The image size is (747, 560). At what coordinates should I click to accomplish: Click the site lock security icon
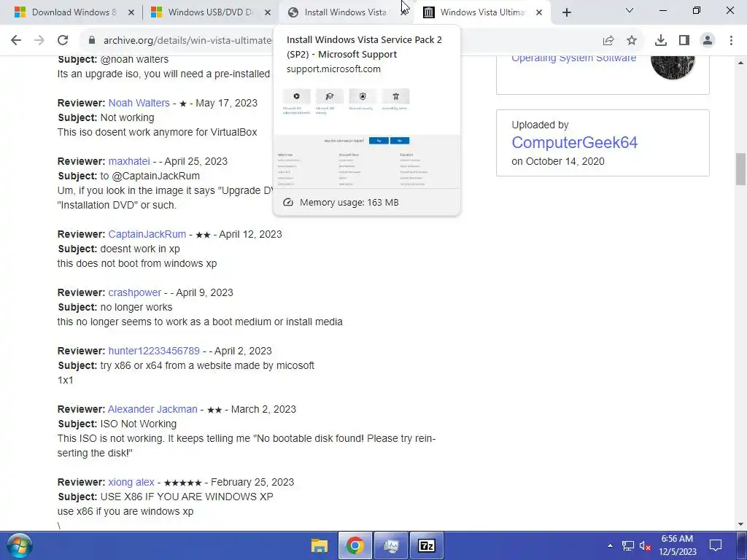tap(92, 41)
